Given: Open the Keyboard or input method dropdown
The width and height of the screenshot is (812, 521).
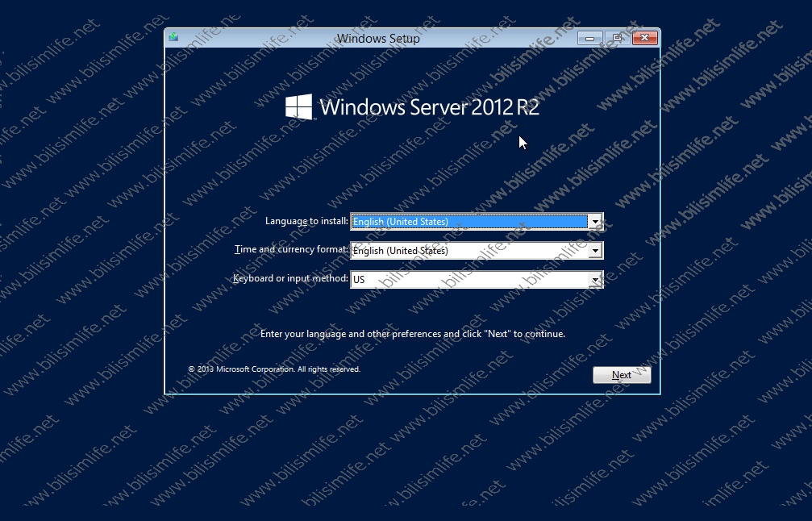Looking at the screenshot, I should (477, 280).
